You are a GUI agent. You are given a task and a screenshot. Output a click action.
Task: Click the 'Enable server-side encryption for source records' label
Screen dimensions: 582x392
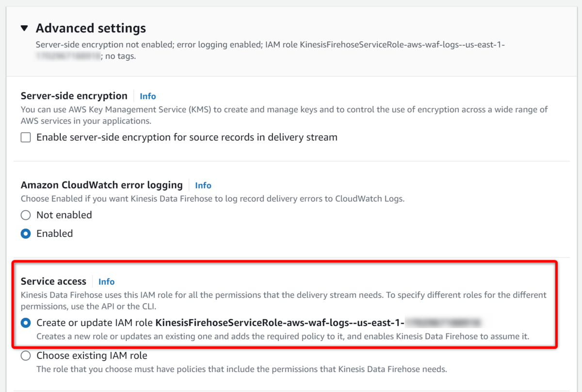pyautogui.click(x=187, y=137)
